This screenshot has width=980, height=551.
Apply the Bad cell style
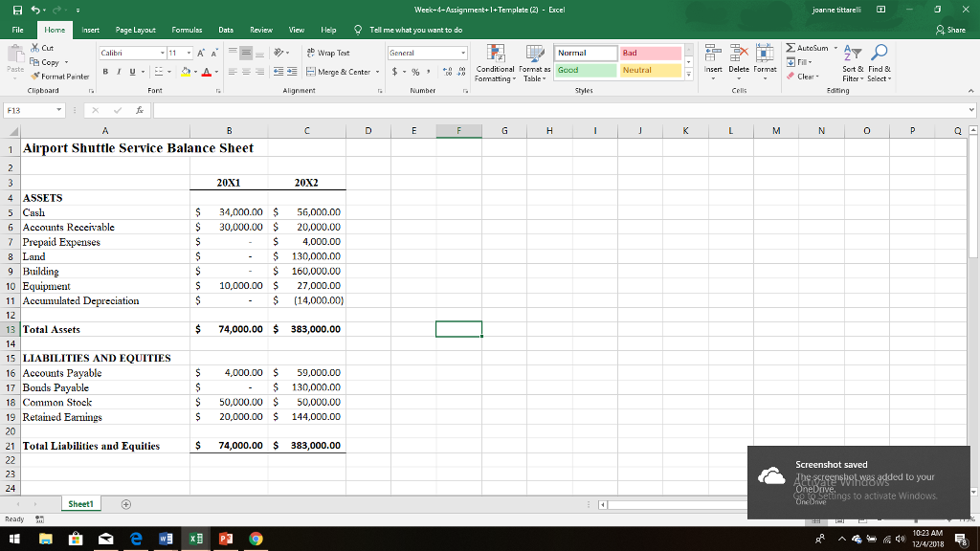pos(650,54)
